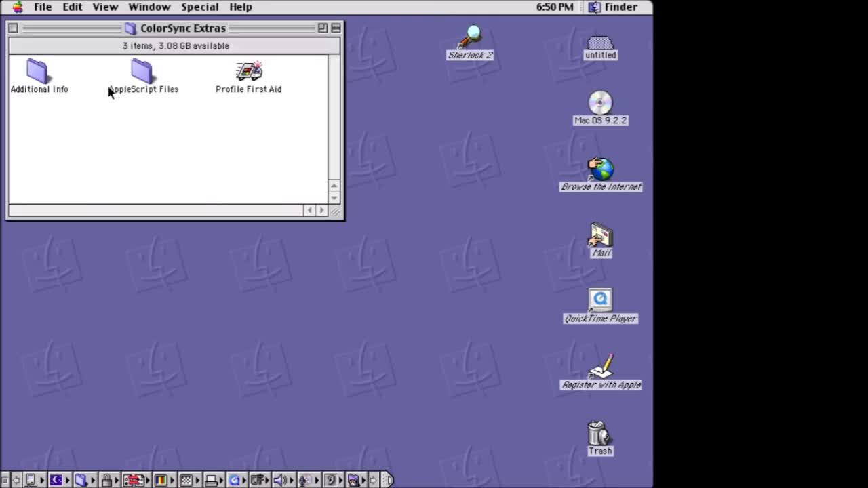Open the AppleScript Files folder
Screen dimensions: 868x488
tap(142, 71)
